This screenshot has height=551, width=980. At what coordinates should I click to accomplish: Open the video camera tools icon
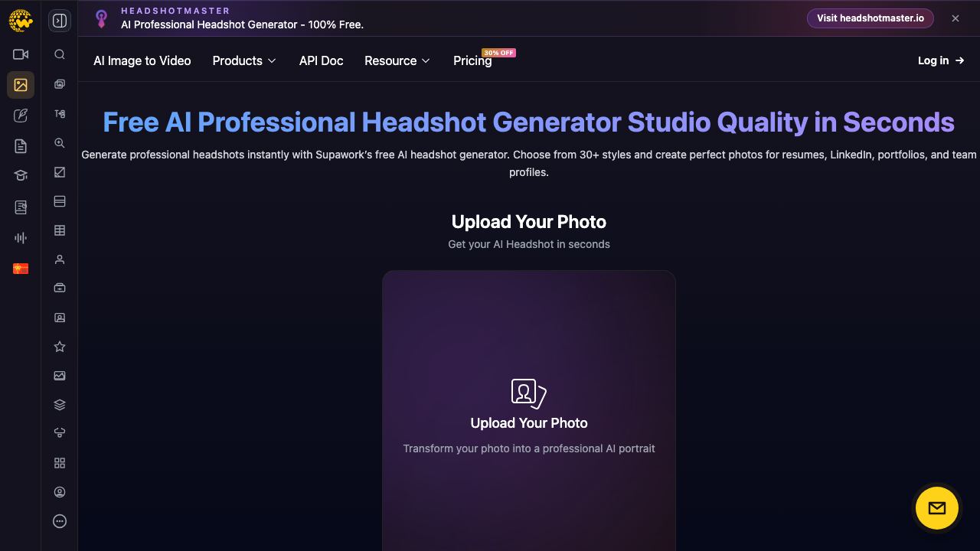click(x=21, y=54)
